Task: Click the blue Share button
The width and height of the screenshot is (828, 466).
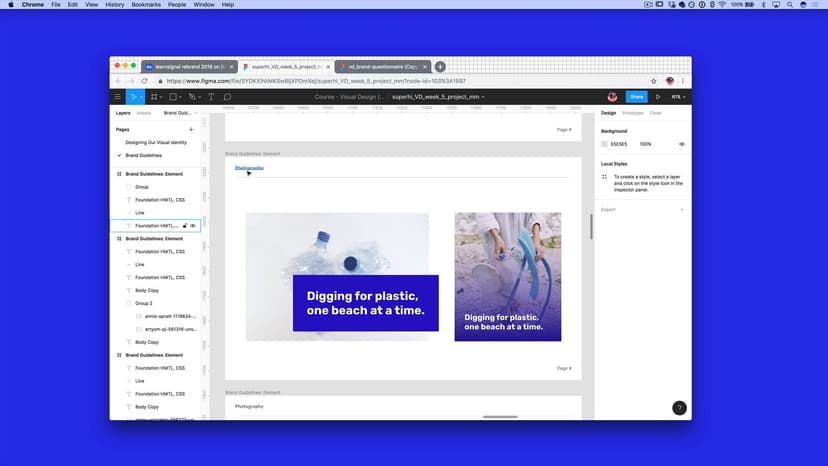Action: [x=636, y=97]
